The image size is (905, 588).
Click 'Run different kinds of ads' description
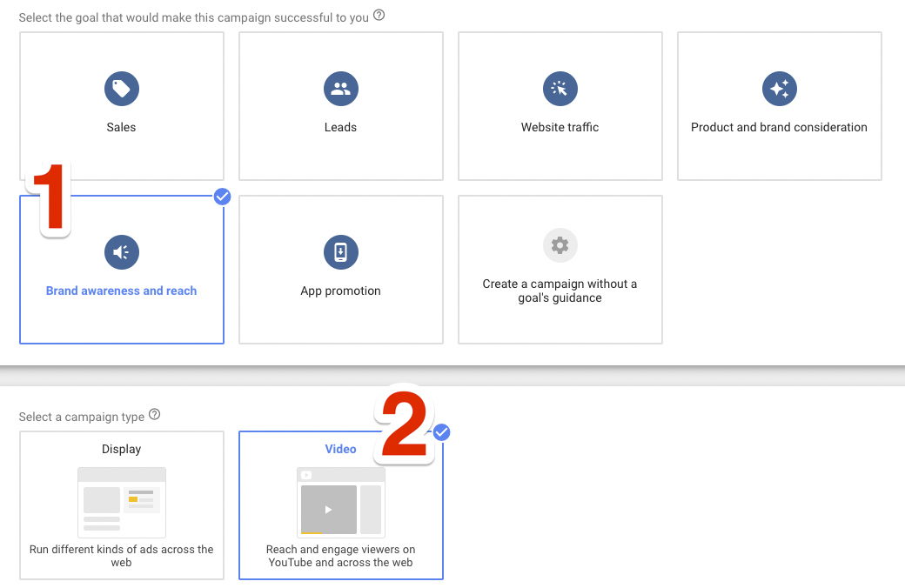point(122,556)
